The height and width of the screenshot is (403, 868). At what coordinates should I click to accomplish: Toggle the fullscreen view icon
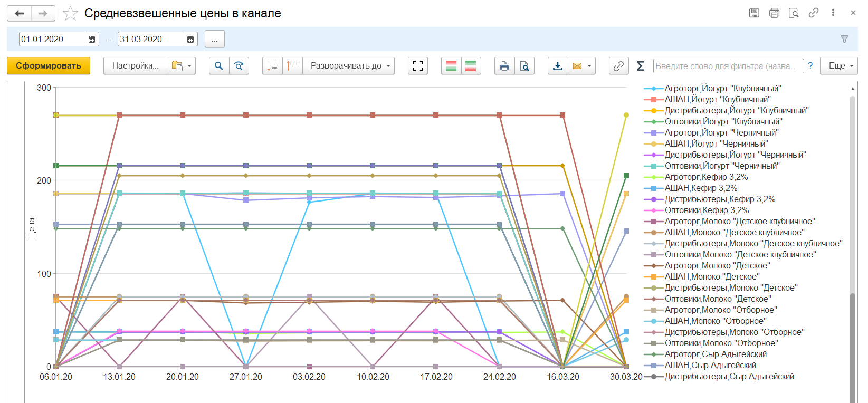coord(418,66)
